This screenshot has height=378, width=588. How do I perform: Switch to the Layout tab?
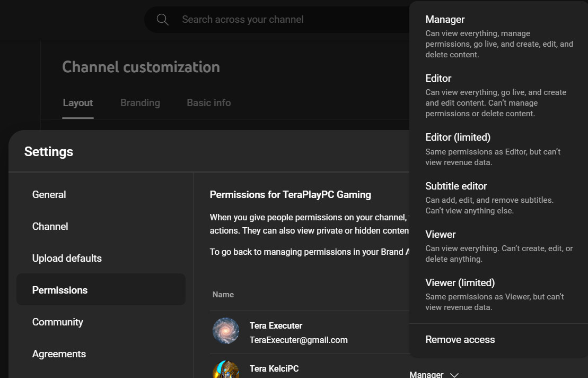pyautogui.click(x=77, y=103)
